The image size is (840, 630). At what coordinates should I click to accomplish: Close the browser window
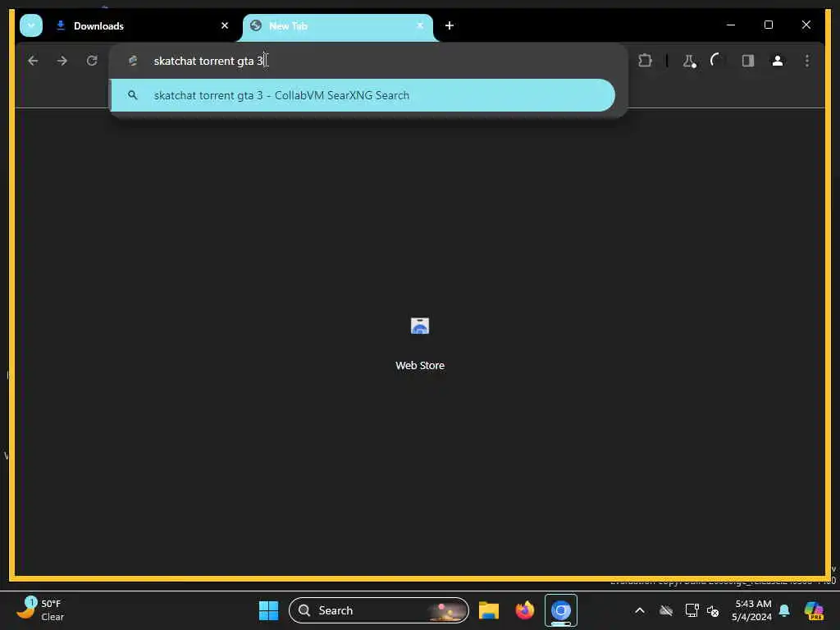(806, 25)
